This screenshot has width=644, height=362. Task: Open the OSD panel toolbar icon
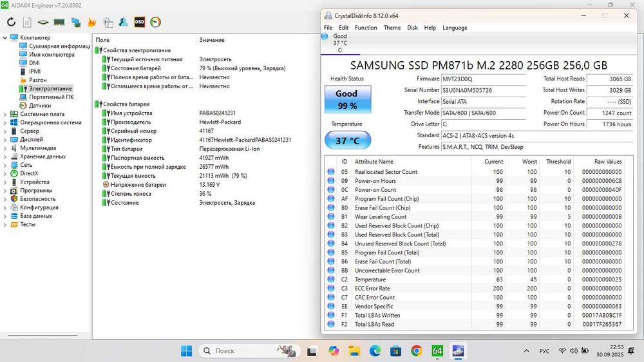point(140,22)
